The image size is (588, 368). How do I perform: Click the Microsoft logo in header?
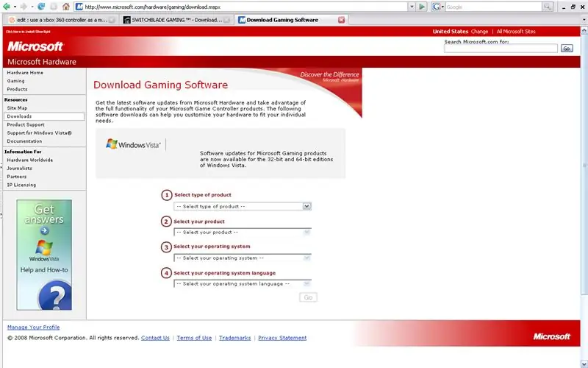pos(35,46)
